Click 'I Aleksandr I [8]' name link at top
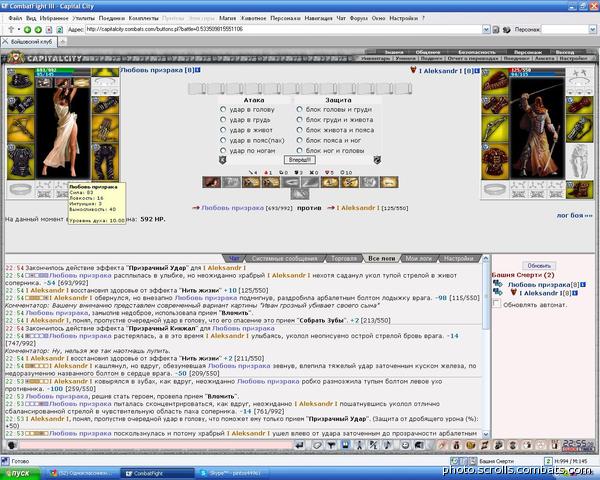The image size is (600, 480). (x=446, y=71)
